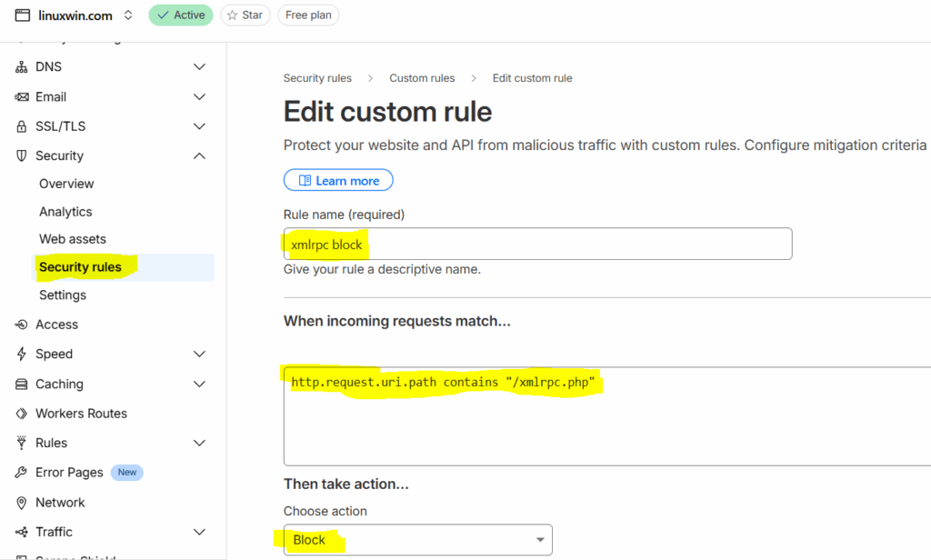The height and width of the screenshot is (560, 931).
Task: Open Web assets page
Action: click(x=73, y=239)
